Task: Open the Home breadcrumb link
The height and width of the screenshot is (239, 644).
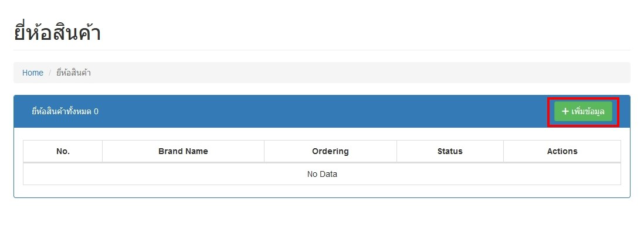Action: (x=33, y=73)
